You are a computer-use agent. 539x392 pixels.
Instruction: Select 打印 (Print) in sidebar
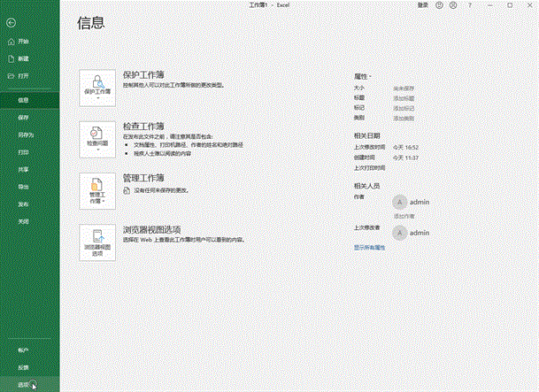[23, 152]
